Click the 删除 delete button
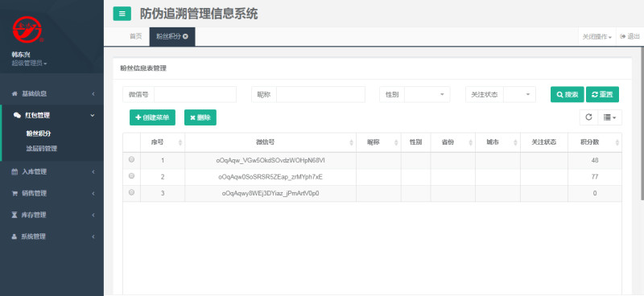The width and height of the screenshot is (644, 296). click(200, 117)
